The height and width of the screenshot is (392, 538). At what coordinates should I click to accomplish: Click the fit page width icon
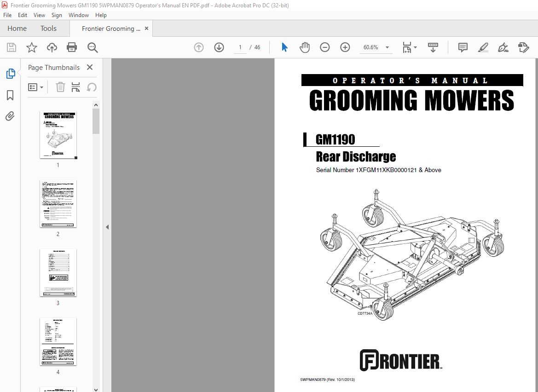(406, 47)
